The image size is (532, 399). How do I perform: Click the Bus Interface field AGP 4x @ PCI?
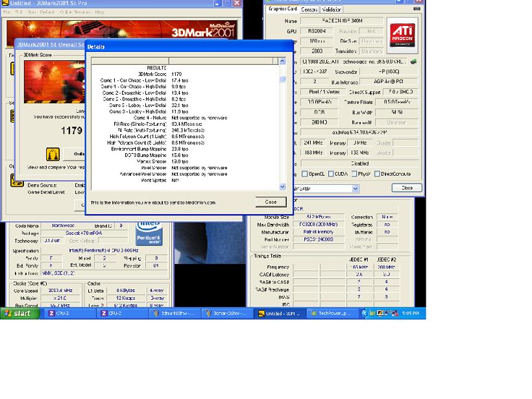[389, 82]
